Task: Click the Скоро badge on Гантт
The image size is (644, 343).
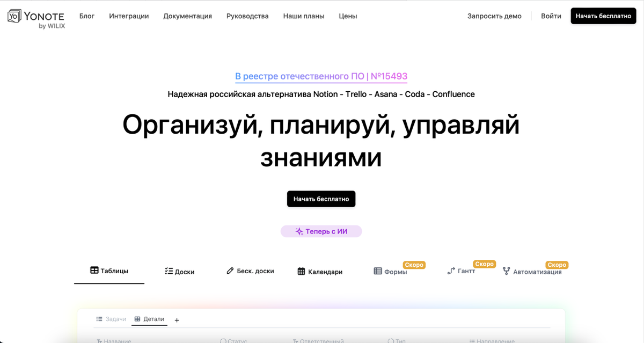Action: coord(484,264)
